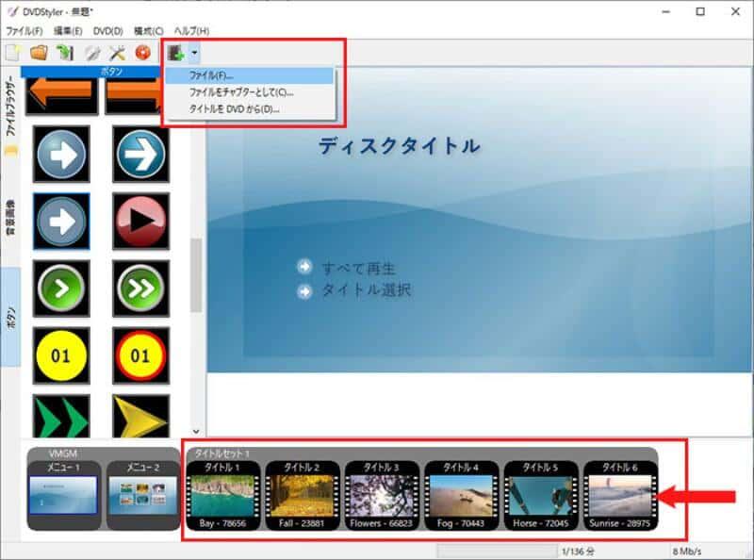The width and height of the screenshot is (754, 560).
Task: Expand the Add file dropdown arrow
Action: point(193,54)
